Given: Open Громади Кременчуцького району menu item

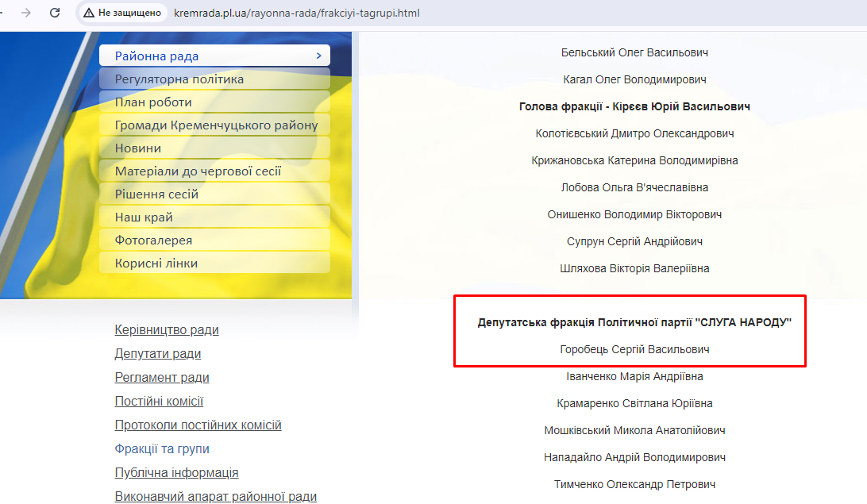Looking at the screenshot, I should pyautogui.click(x=216, y=125).
